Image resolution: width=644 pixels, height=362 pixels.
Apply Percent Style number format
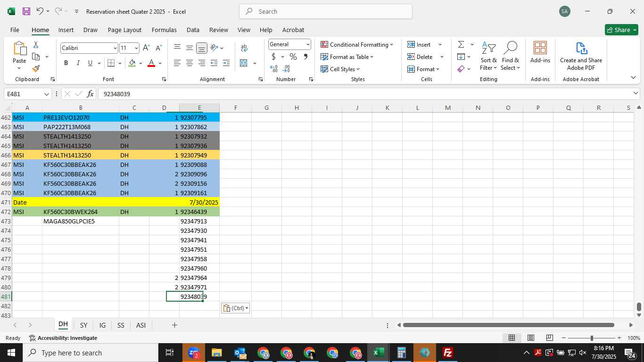point(293,57)
